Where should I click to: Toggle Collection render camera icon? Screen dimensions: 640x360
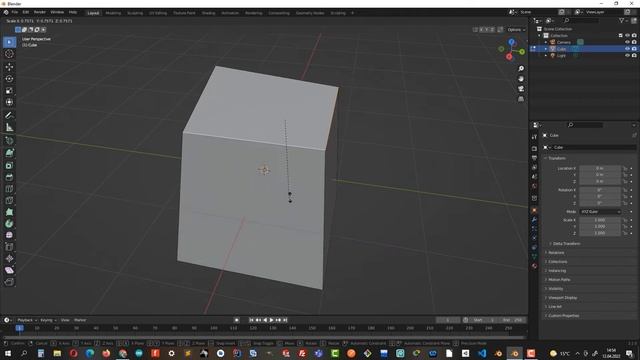coord(634,36)
